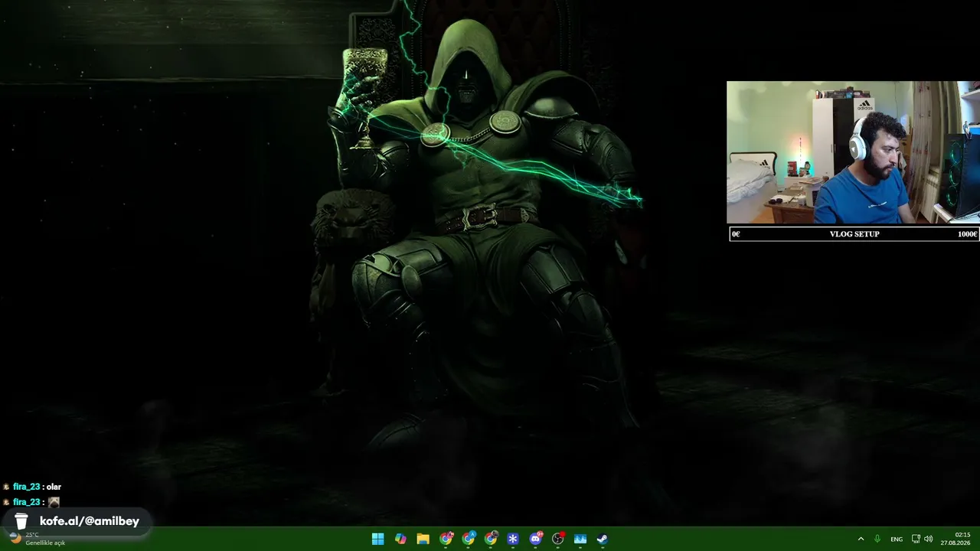The width and height of the screenshot is (980, 551).
Task: Open the volume control speaker icon
Action: pos(929,539)
